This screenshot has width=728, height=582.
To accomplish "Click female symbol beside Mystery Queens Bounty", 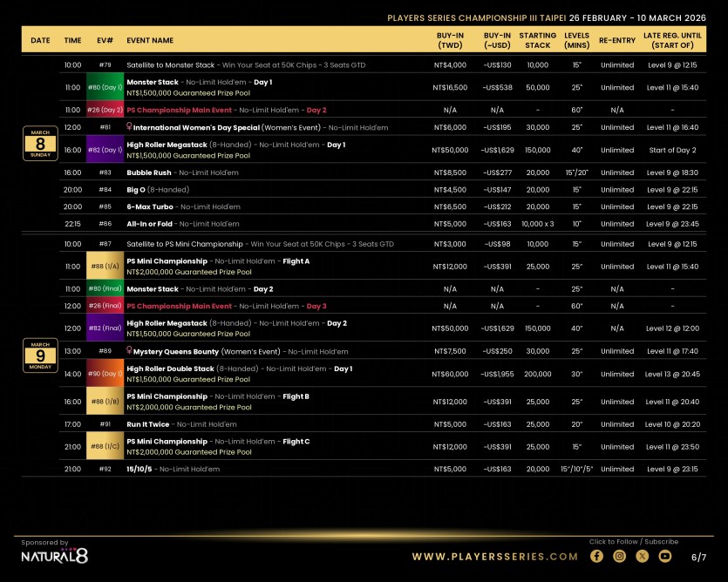I will pos(130,351).
